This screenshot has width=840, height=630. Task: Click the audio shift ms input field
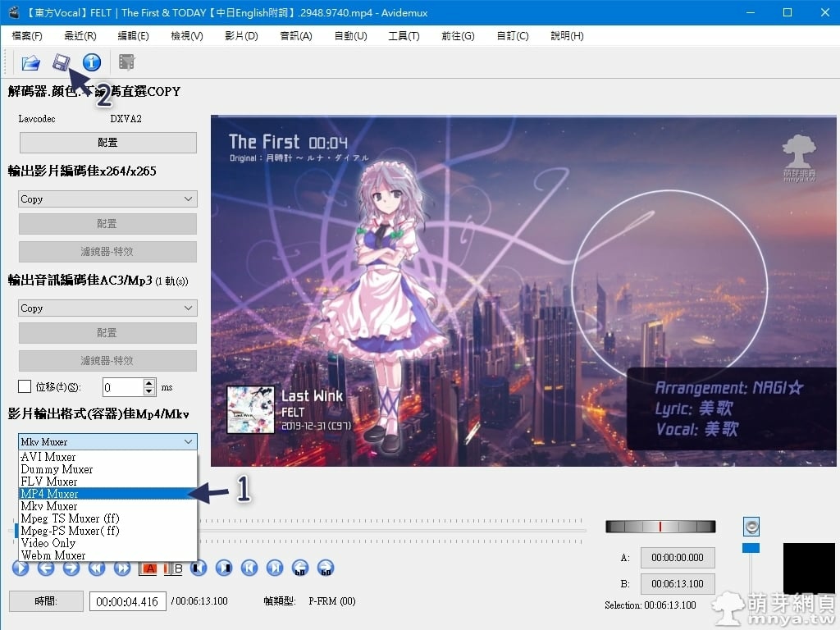[123, 387]
